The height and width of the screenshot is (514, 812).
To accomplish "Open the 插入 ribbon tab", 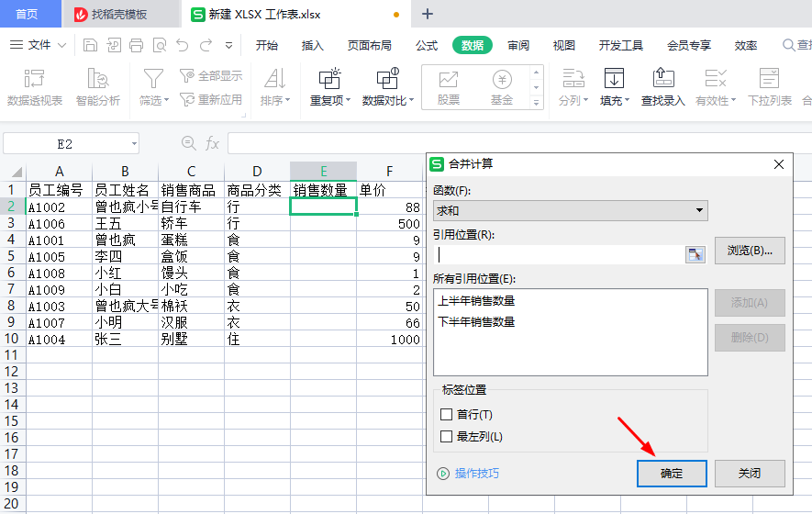I will (312, 46).
